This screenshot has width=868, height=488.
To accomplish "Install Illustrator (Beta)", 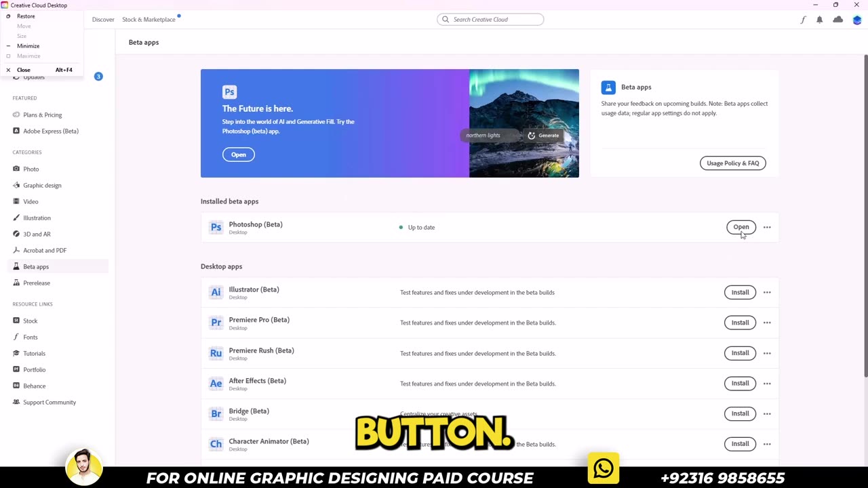I will coord(740,292).
